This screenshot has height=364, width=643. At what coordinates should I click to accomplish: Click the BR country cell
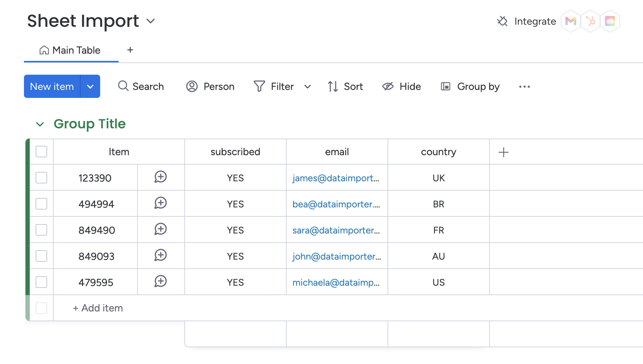(x=439, y=204)
